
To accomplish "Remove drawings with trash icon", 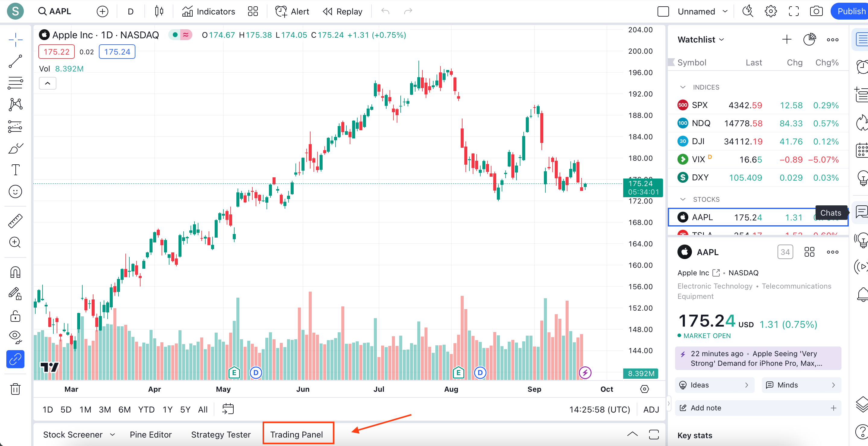I will tap(15, 389).
